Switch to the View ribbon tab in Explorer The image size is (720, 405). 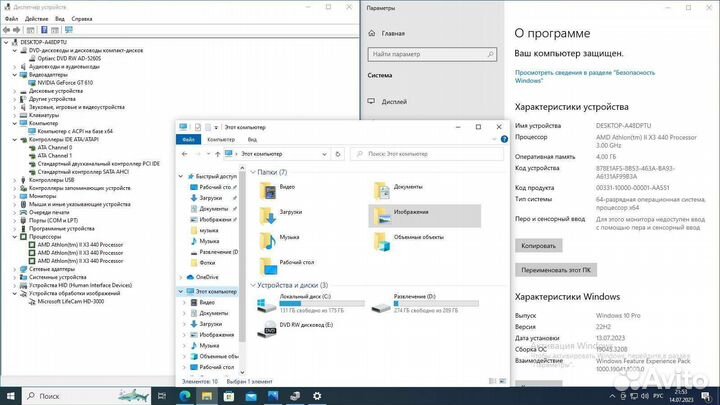tap(252, 140)
